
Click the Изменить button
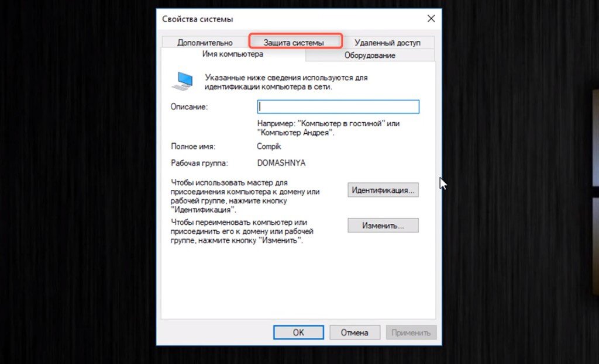(383, 226)
